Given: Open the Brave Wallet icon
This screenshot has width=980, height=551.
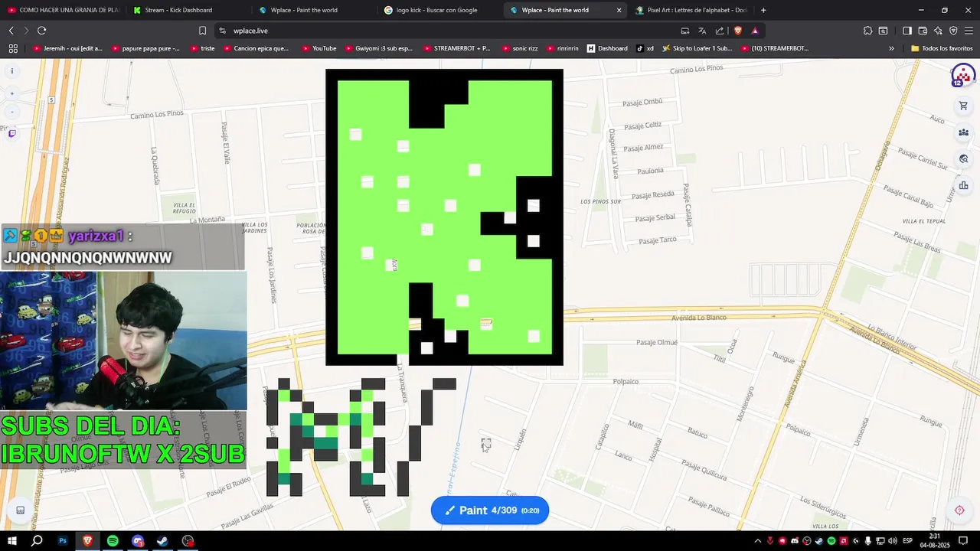Looking at the screenshot, I should (x=923, y=31).
